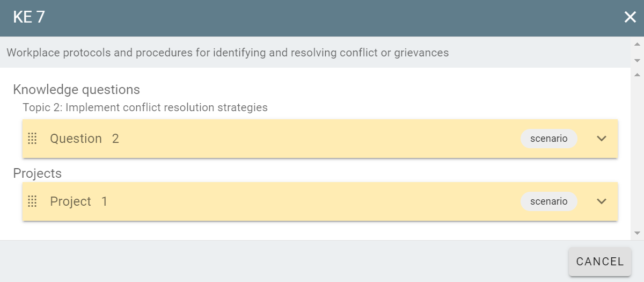644x282 pixels.
Task: Grab the drag handle next to Project 1
Action: click(x=32, y=201)
